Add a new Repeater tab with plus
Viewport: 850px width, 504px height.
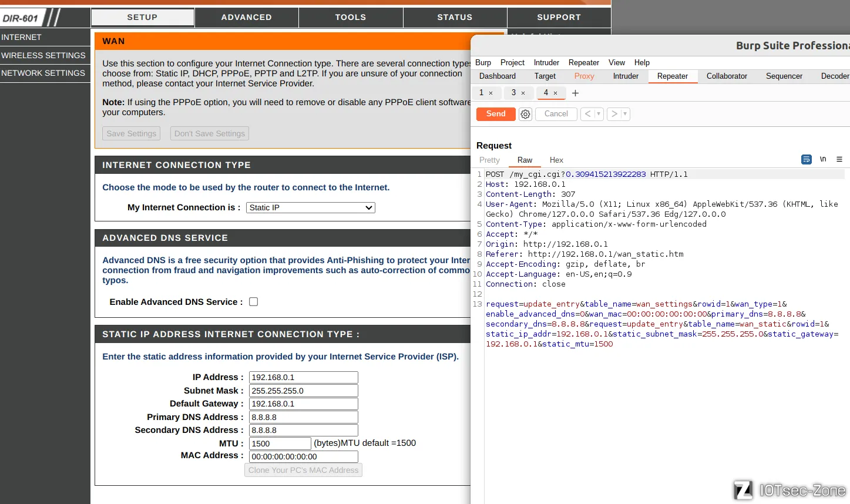575,93
